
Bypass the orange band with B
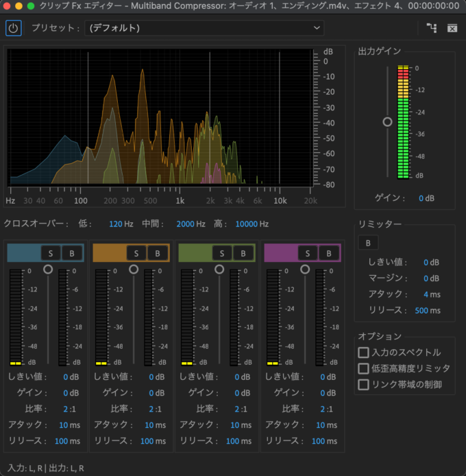(158, 253)
